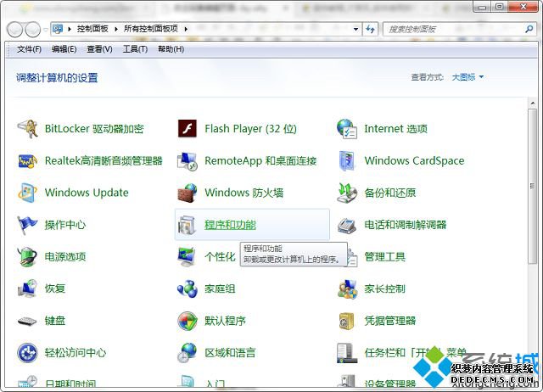Image resolution: width=543 pixels, height=392 pixels.
Task: Expand the address bar history dropdown arrow
Action: point(355,29)
